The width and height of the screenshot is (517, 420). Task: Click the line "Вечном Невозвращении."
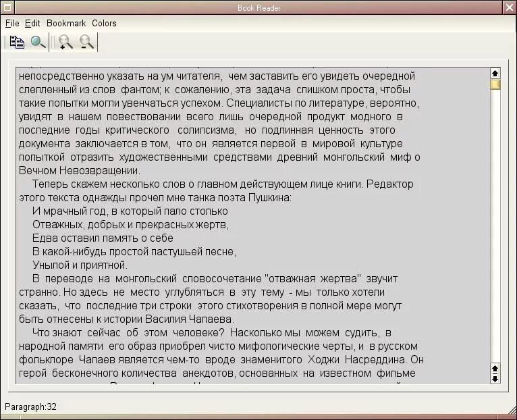tap(80, 171)
